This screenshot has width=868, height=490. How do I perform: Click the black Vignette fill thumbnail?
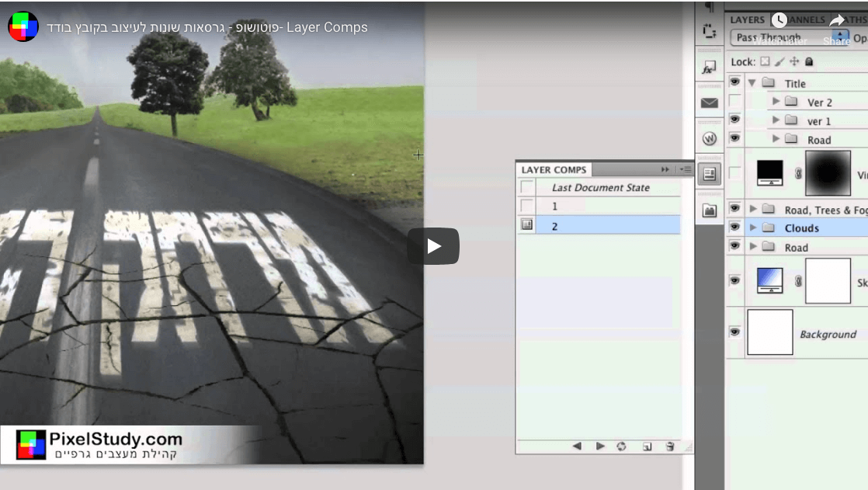click(770, 173)
